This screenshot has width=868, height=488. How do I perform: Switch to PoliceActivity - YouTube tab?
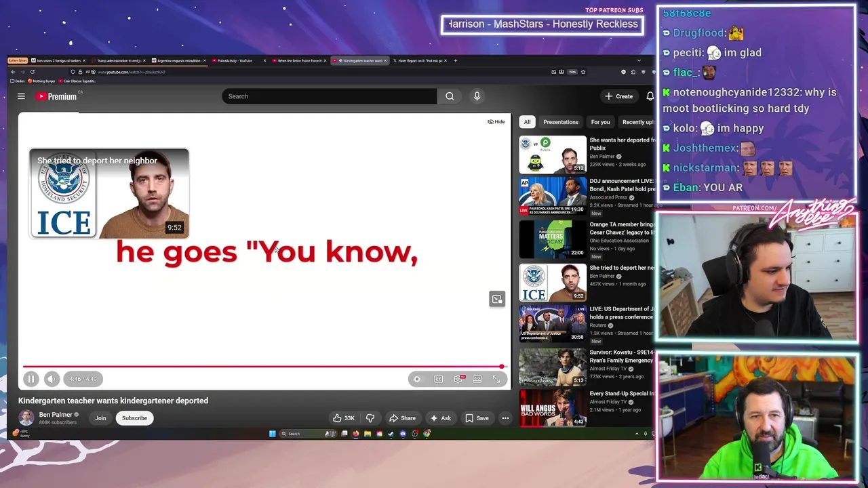pyautogui.click(x=239, y=61)
